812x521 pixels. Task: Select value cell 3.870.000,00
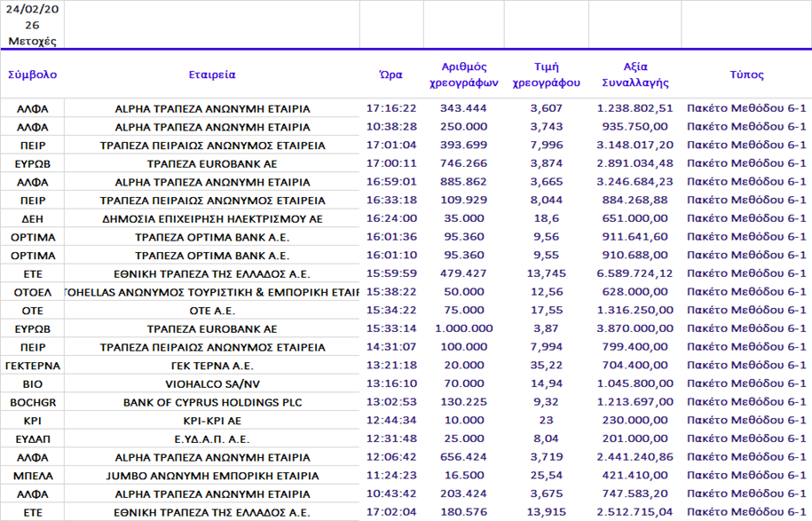tap(635, 328)
